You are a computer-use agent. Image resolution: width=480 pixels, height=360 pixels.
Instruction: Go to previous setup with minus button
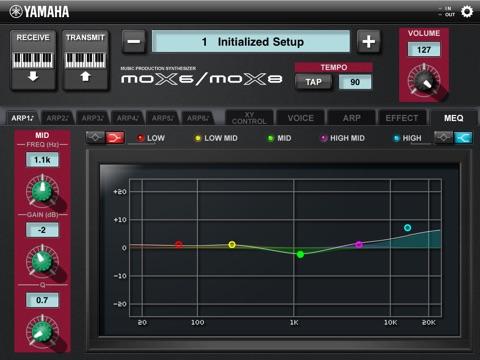point(133,42)
